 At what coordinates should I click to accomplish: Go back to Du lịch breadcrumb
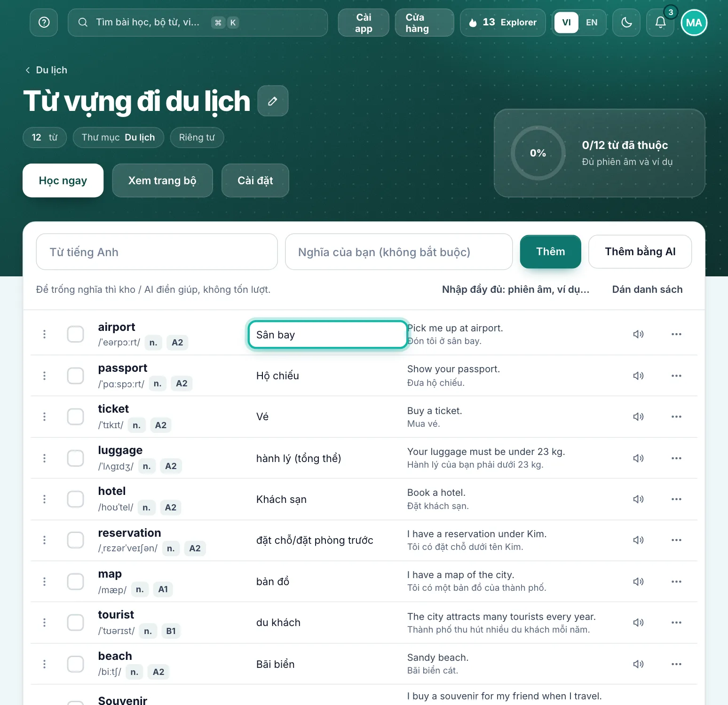[46, 70]
